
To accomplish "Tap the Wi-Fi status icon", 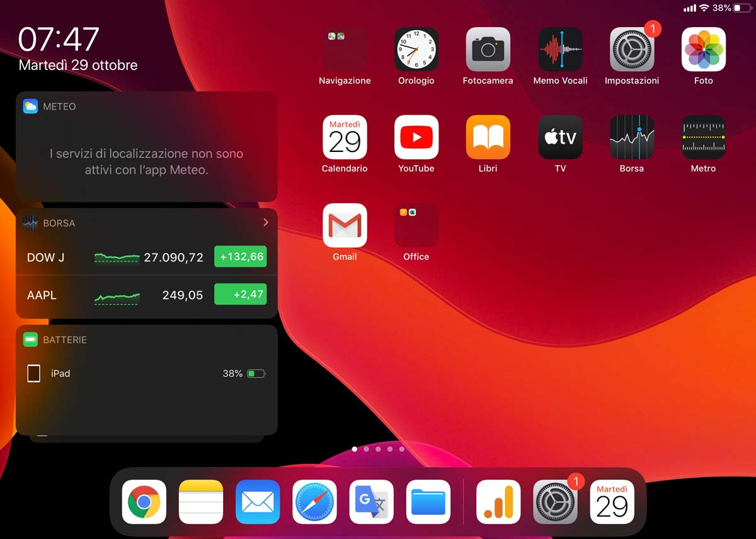I will pos(704,8).
